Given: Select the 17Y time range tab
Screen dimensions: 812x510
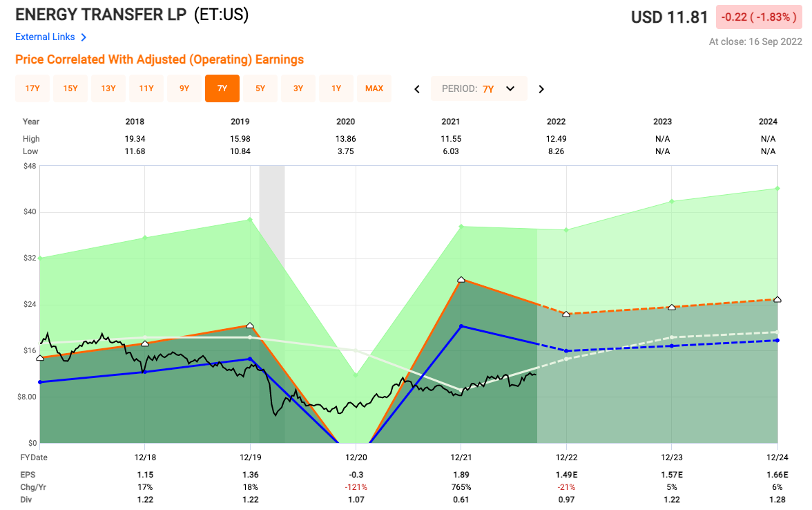Looking at the screenshot, I should coord(32,88).
